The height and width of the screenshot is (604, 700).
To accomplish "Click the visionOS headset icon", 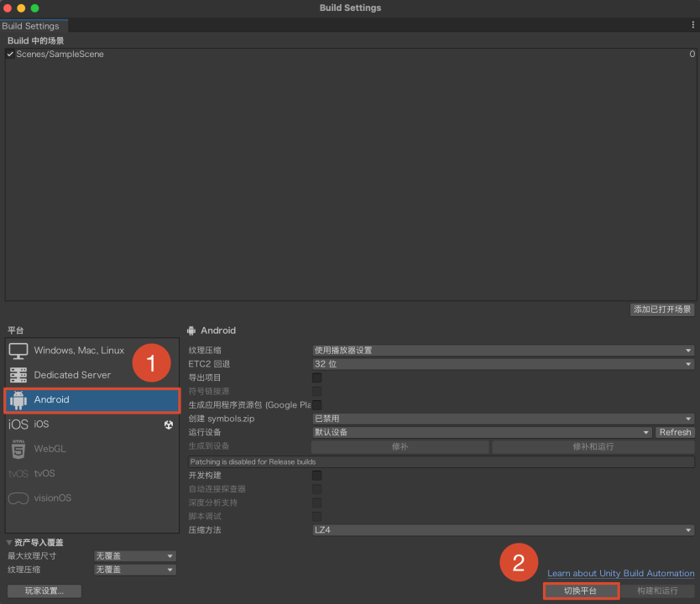I will coord(18,498).
